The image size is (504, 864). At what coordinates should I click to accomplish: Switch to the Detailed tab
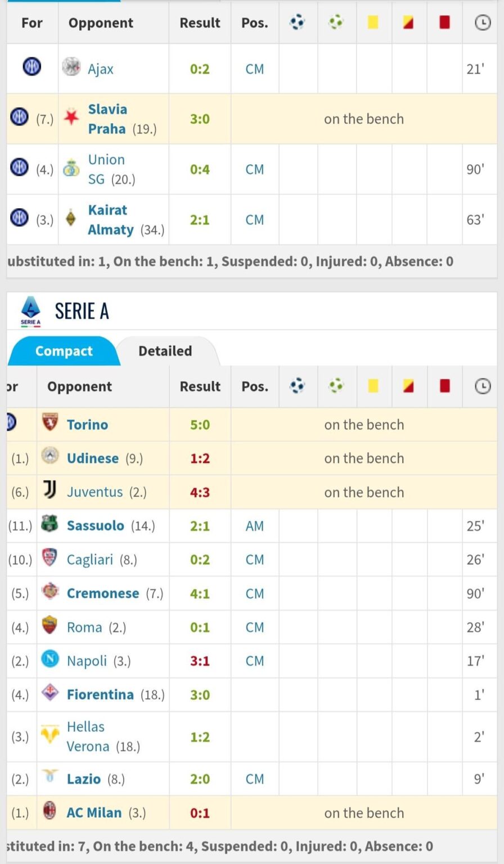(x=164, y=351)
